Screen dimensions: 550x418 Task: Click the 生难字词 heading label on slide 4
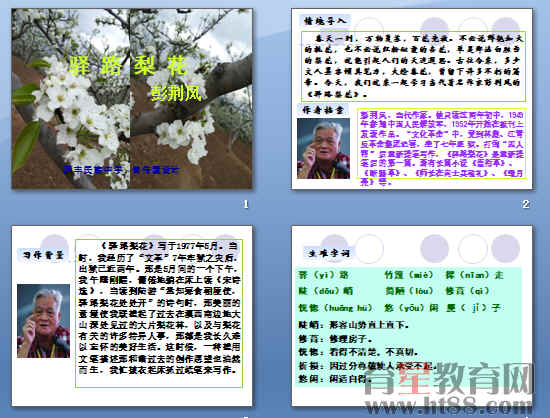[x=329, y=252]
